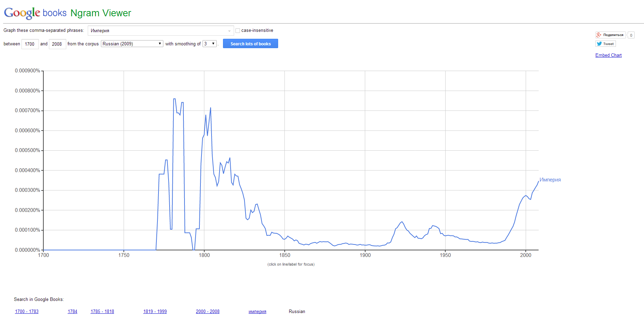Click the end year field showing 2008
Image resolution: width=644 pixels, height=330 pixels.
(x=57, y=44)
